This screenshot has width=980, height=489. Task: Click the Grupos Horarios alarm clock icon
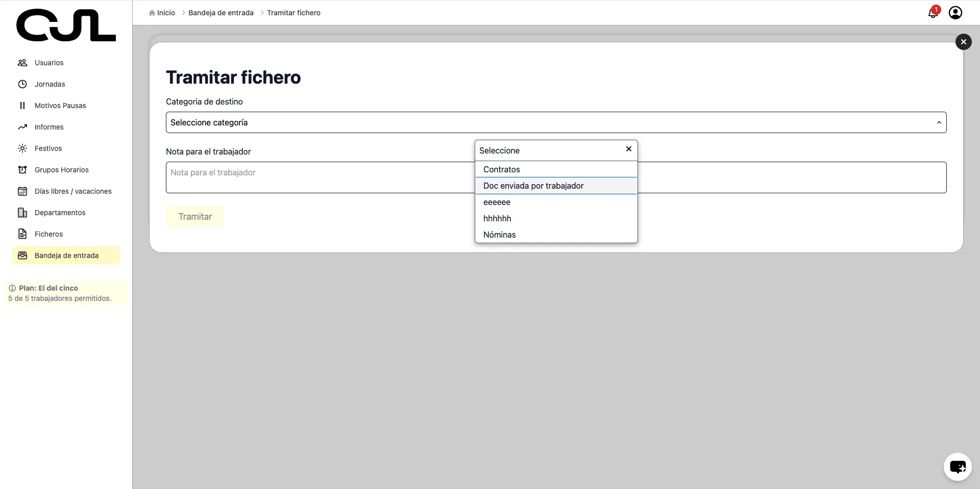point(22,170)
